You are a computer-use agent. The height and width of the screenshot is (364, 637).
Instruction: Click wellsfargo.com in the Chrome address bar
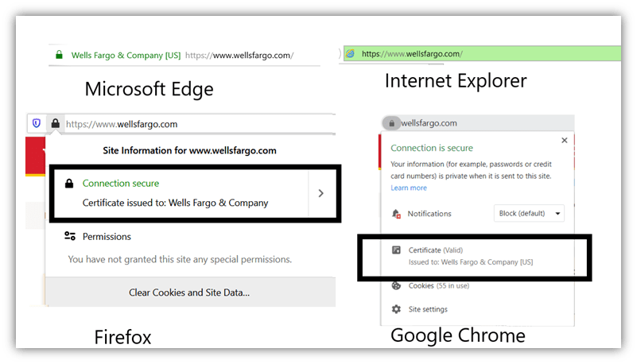tap(429, 123)
